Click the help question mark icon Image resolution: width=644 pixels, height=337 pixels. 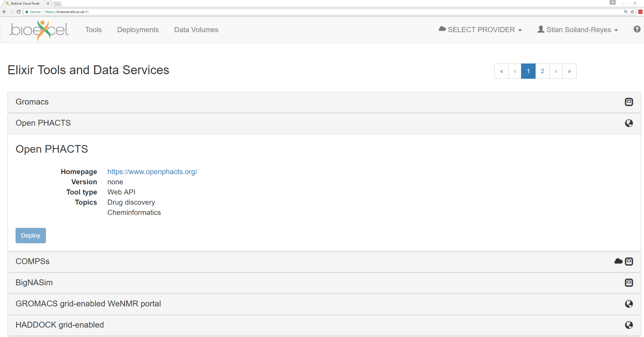point(637,29)
